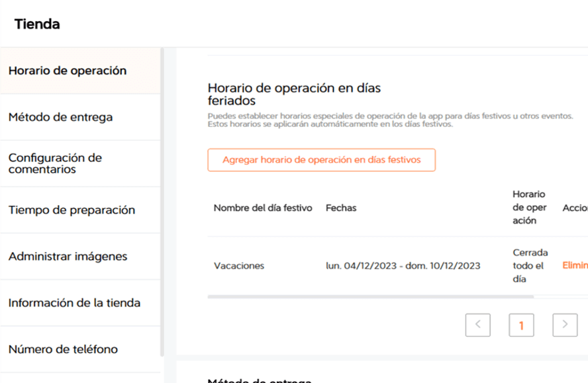588x383 pixels.
Task: Click the Nombre del día festivo column header
Action: [263, 208]
